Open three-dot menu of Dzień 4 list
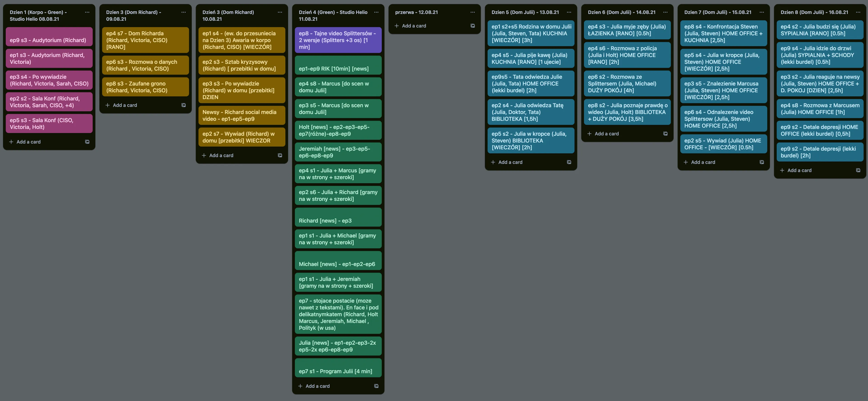868x401 pixels. [376, 12]
